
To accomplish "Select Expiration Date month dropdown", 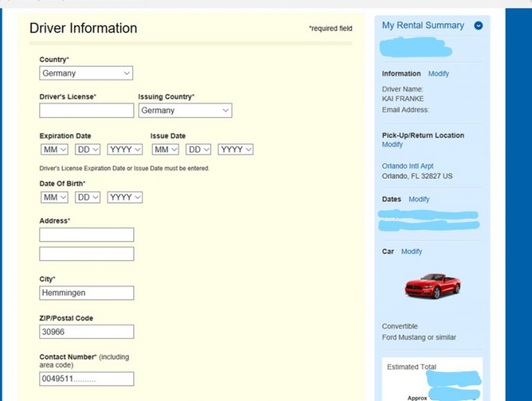I will pyautogui.click(x=54, y=150).
